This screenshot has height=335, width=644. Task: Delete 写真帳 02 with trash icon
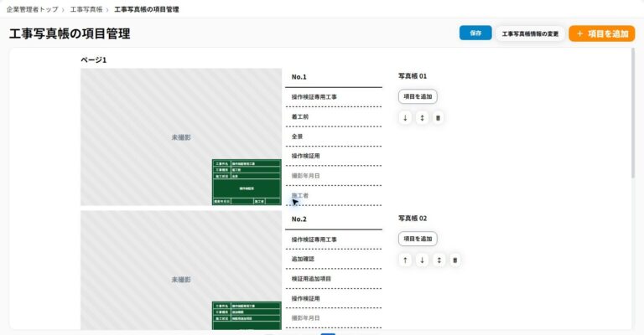[x=454, y=260]
